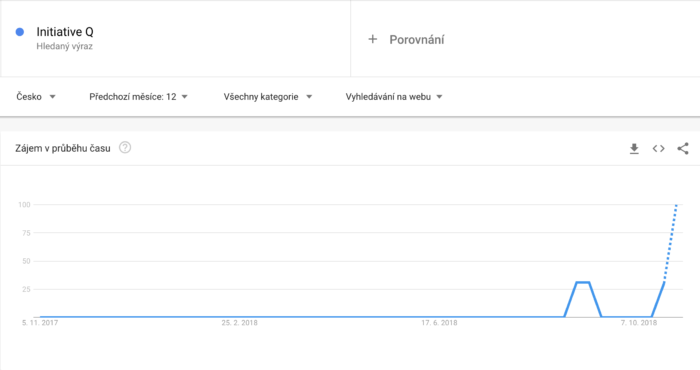Click the Hledaný výraz subtitle
Screen dimensions: 700x370
click(x=65, y=46)
